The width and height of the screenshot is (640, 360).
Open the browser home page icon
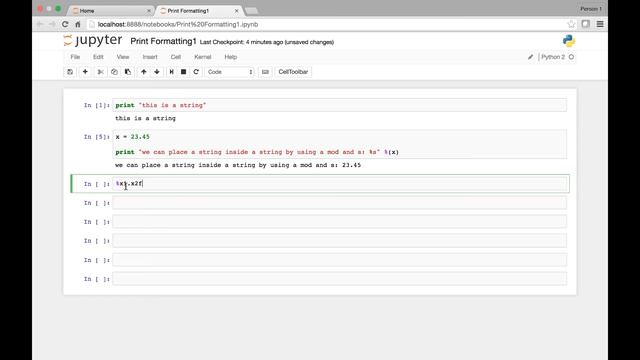78,24
